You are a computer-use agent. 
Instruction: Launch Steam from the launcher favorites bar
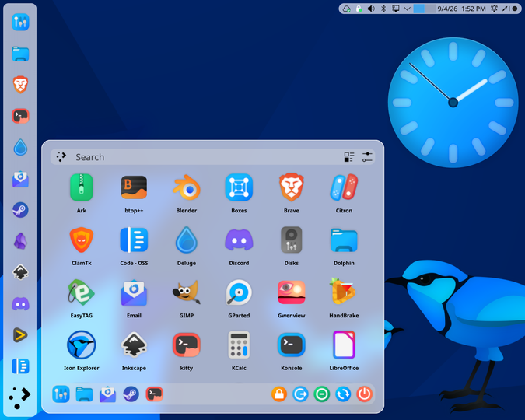(131, 394)
